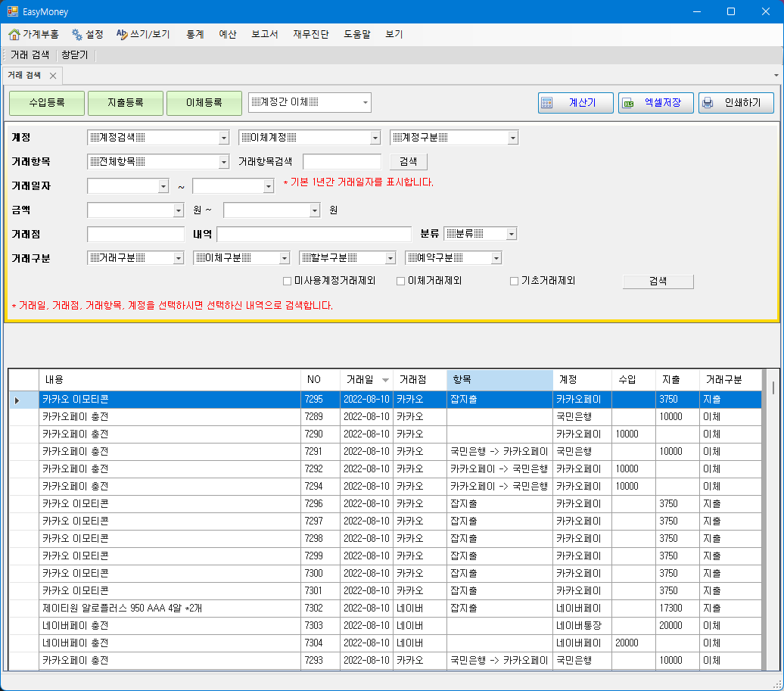Click 카카오페이 -> 국민은행 cell in row 7294
This screenshot has height=691, width=784.
(x=499, y=487)
